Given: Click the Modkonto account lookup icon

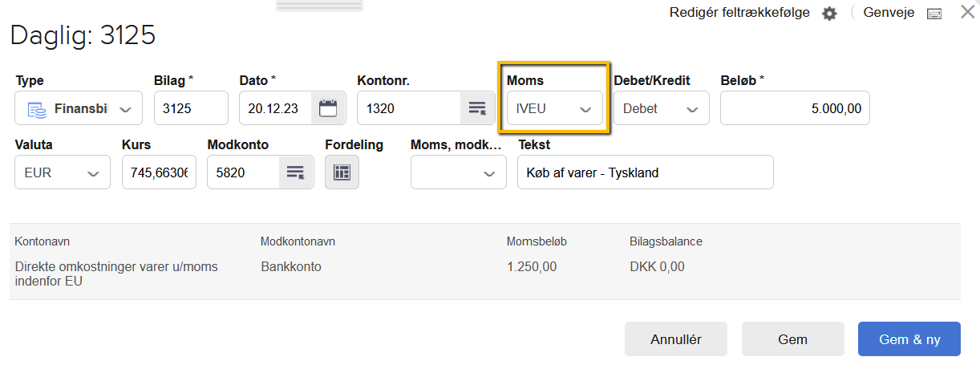Looking at the screenshot, I should [x=295, y=172].
